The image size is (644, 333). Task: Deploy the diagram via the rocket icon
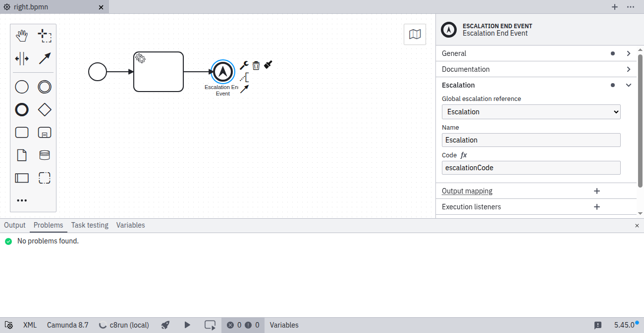click(x=165, y=325)
